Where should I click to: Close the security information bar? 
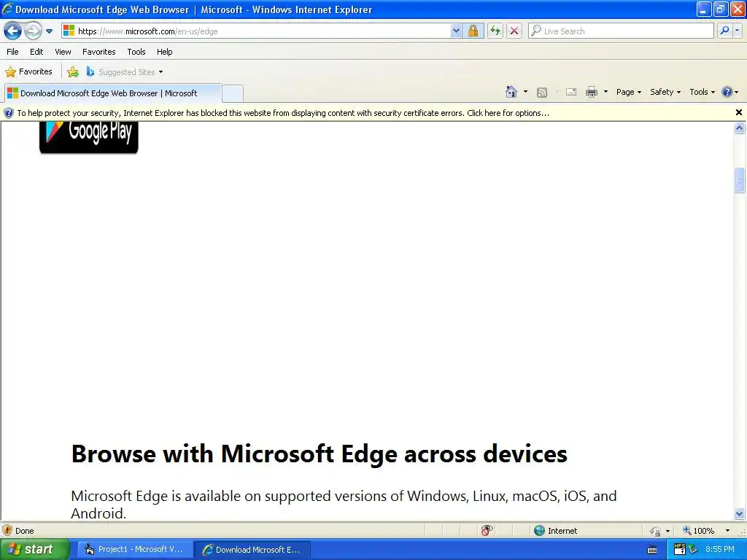[x=738, y=112]
